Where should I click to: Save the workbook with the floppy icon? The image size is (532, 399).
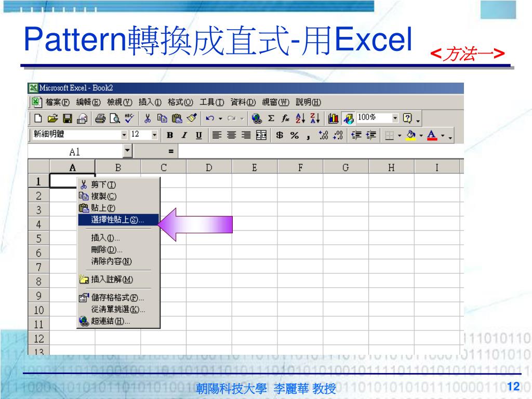[x=68, y=118]
